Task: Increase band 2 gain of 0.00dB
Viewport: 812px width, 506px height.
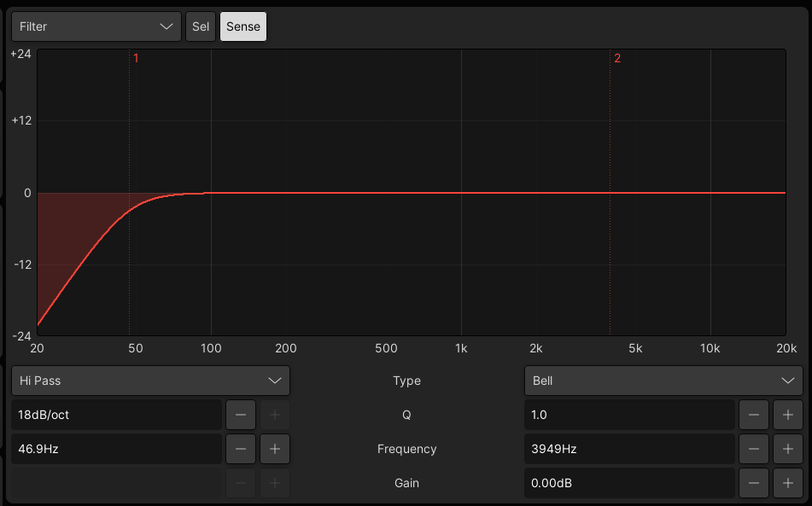Action: click(x=787, y=483)
